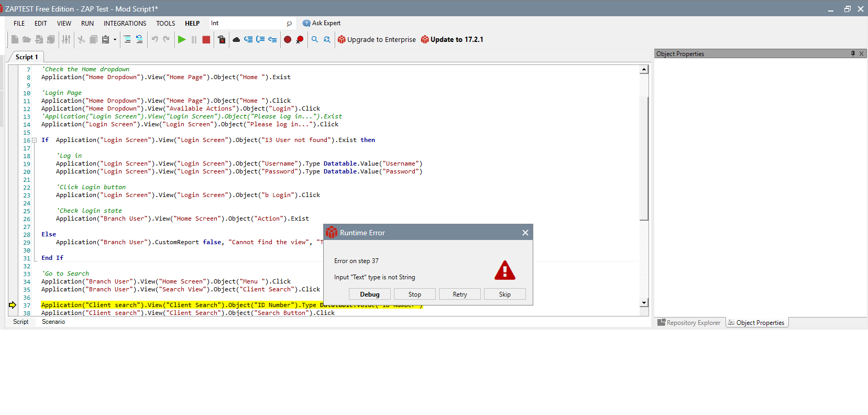Click Update to 17.2.1 link

coord(452,39)
